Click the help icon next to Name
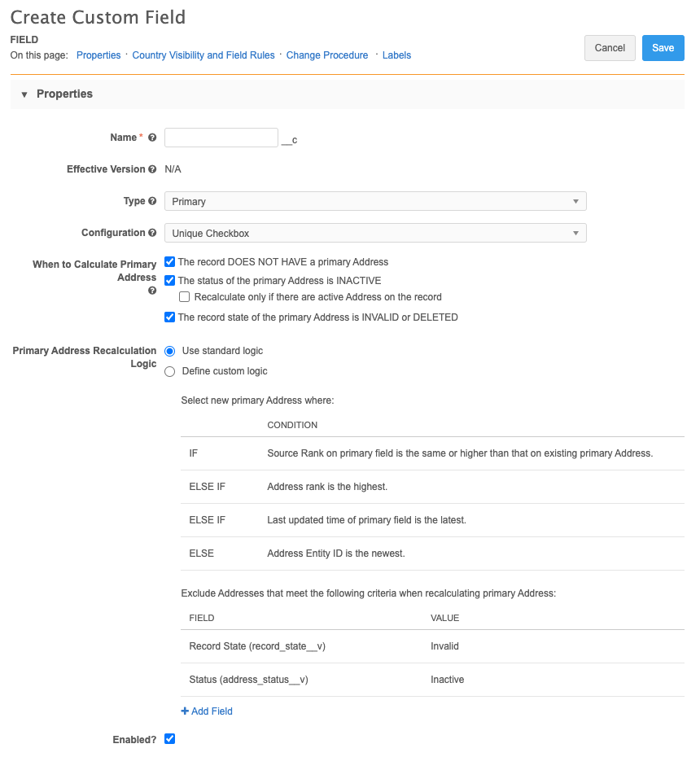This screenshot has width=700, height=757. coord(152,138)
